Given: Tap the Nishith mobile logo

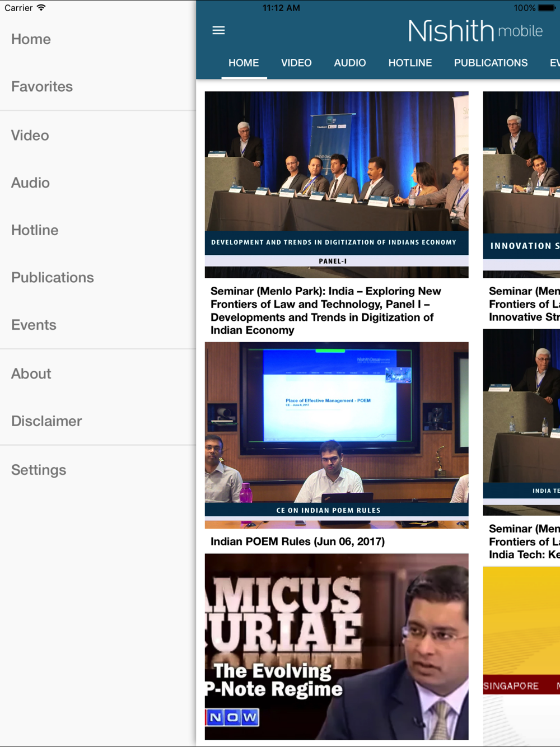Looking at the screenshot, I should (x=475, y=31).
